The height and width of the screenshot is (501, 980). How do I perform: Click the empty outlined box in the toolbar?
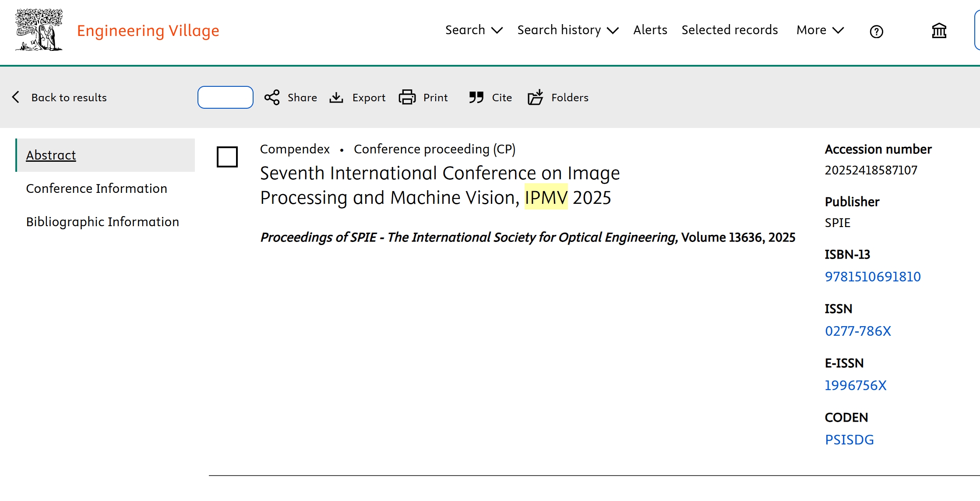[226, 97]
